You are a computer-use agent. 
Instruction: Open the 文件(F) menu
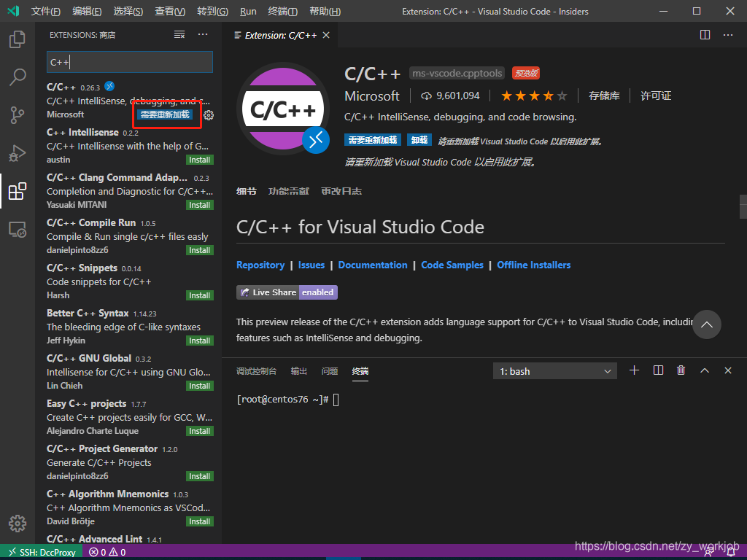click(46, 11)
